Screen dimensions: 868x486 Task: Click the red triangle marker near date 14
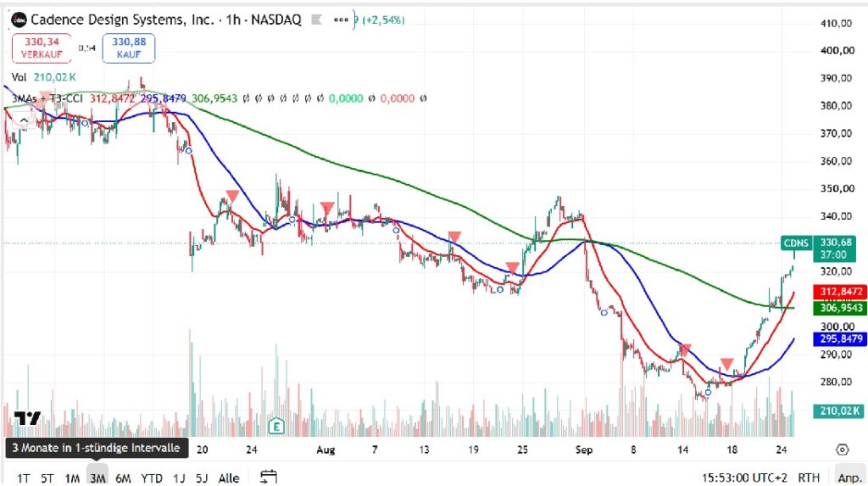click(x=685, y=349)
